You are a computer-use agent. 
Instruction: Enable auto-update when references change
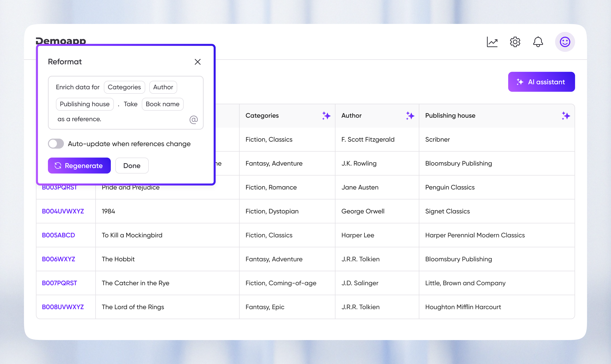click(x=56, y=144)
